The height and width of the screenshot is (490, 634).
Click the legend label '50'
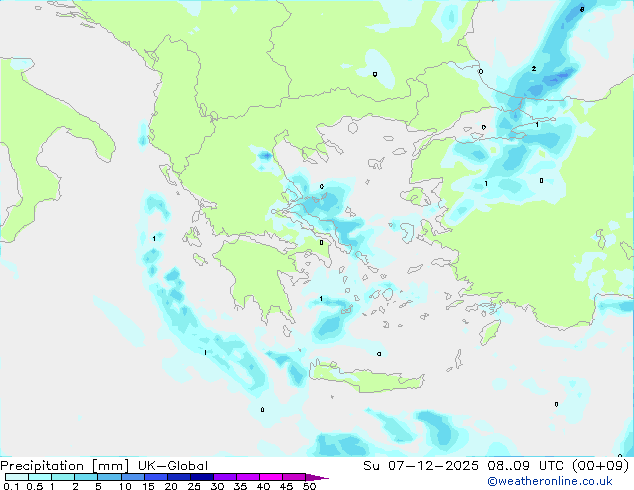[x=309, y=486]
